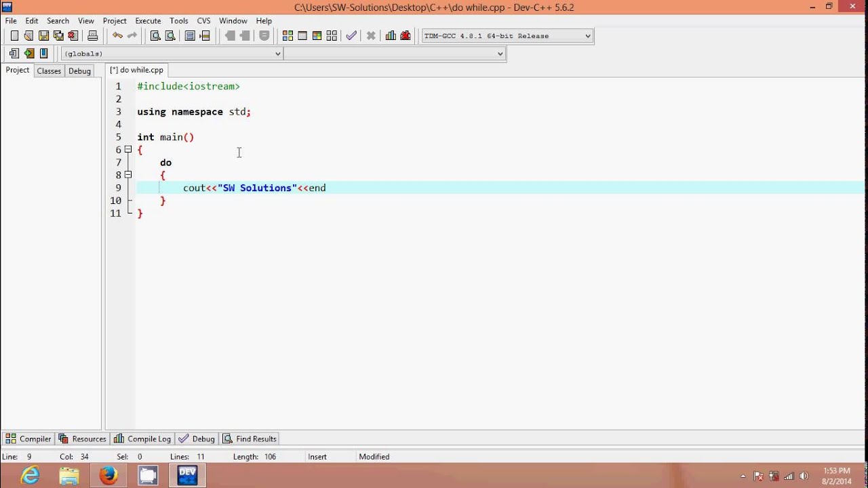Open the Compile Log bottom tab

click(142, 439)
